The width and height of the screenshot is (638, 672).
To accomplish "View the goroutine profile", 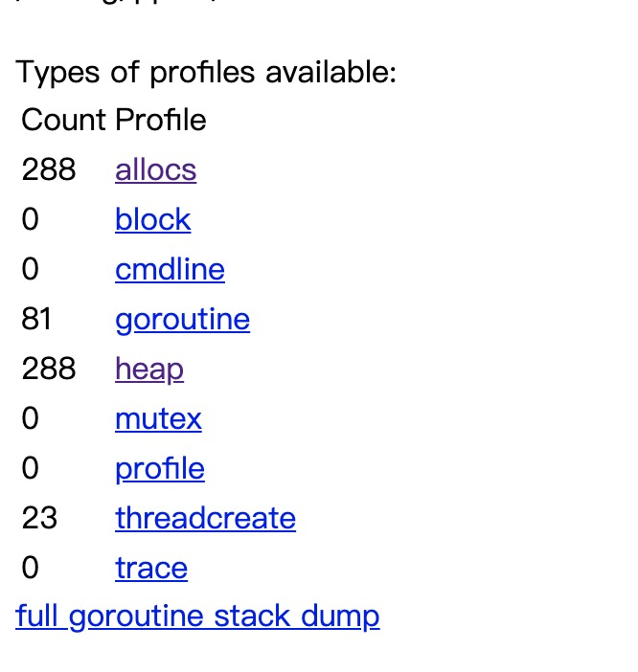I will 182,320.
